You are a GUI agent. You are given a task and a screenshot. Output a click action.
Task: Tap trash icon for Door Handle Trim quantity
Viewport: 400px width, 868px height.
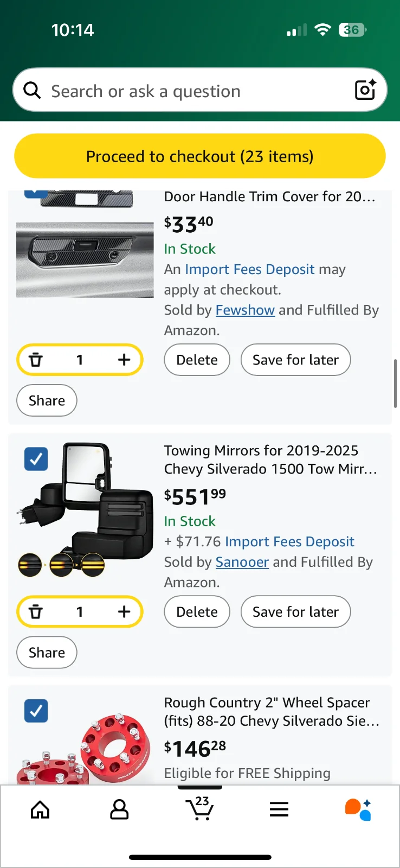point(36,360)
